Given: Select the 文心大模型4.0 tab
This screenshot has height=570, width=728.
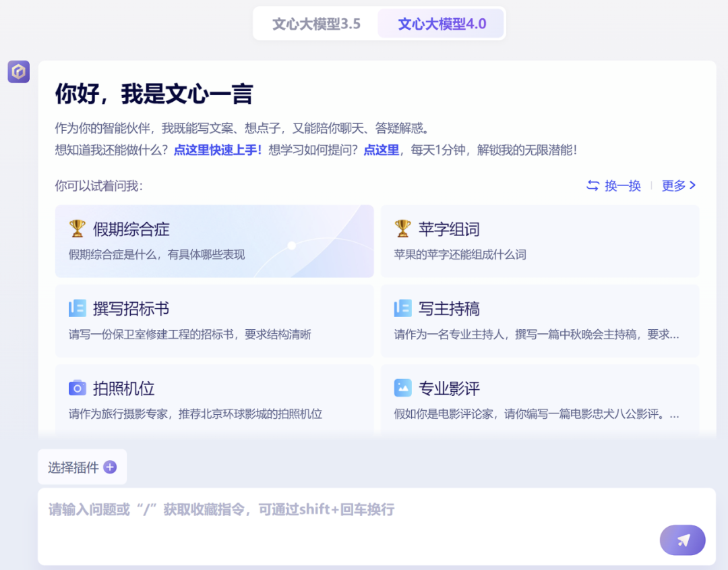Looking at the screenshot, I should tap(442, 23).
